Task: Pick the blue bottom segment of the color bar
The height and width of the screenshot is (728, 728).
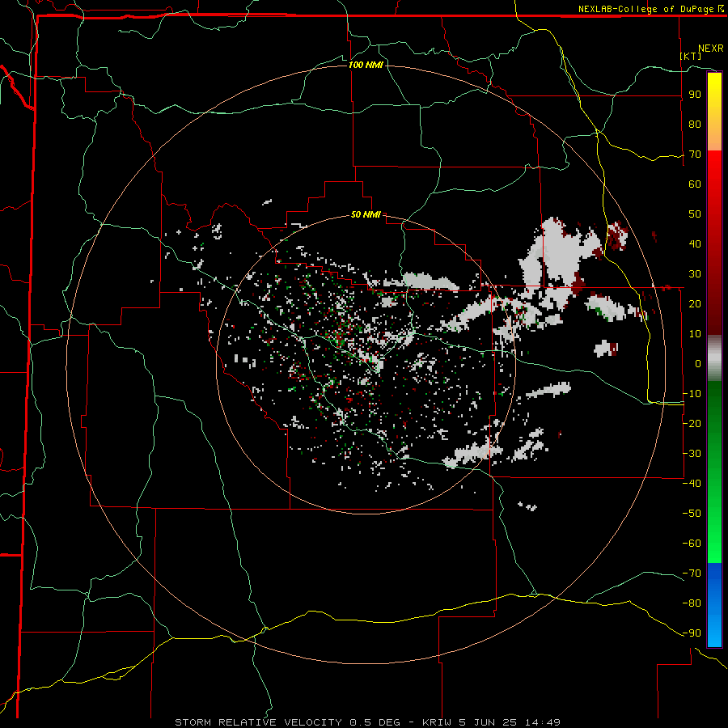Action: [x=714, y=603]
